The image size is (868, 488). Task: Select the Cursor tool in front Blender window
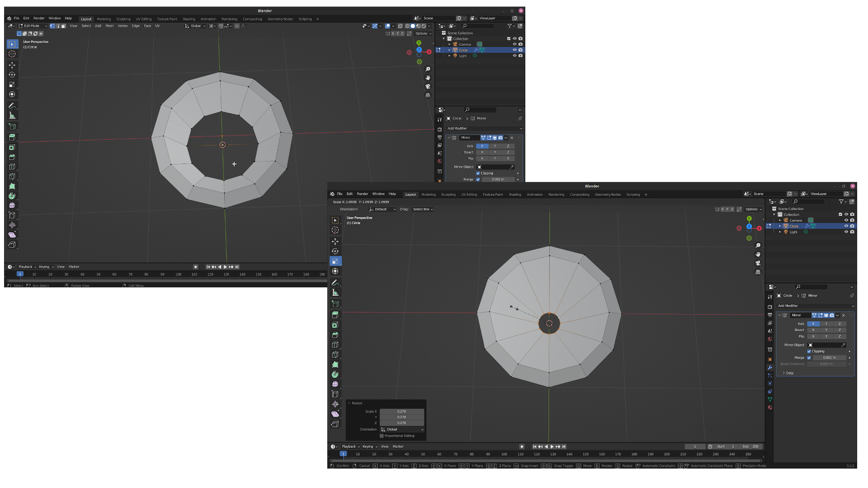pos(335,230)
